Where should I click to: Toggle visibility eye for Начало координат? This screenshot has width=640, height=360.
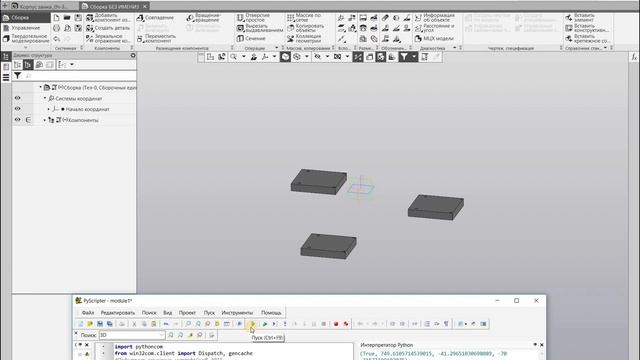click(18, 109)
